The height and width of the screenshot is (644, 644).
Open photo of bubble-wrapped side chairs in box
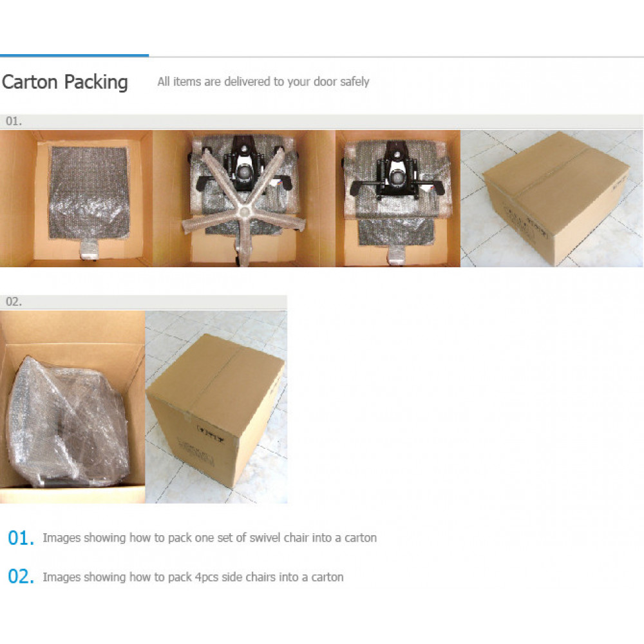click(x=72, y=407)
